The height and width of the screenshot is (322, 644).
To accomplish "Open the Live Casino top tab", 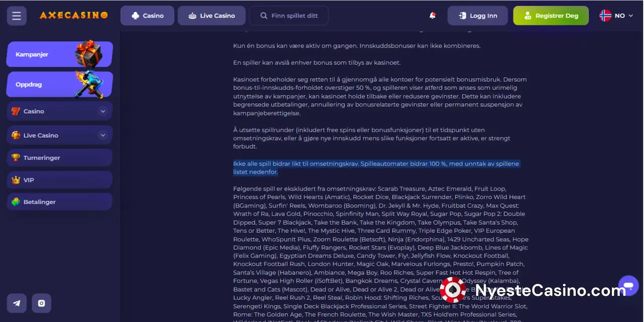I will tap(212, 16).
